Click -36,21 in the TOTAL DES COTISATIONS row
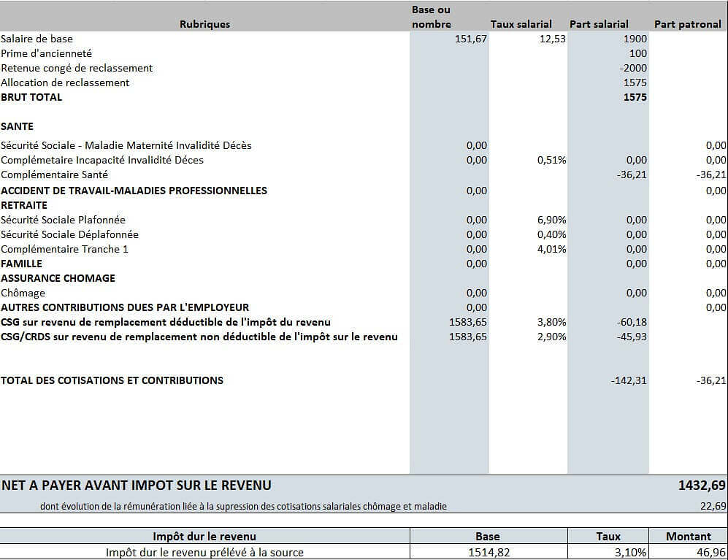Image resolution: width=728 pixels, height=560 pixels. click(711, 381)
